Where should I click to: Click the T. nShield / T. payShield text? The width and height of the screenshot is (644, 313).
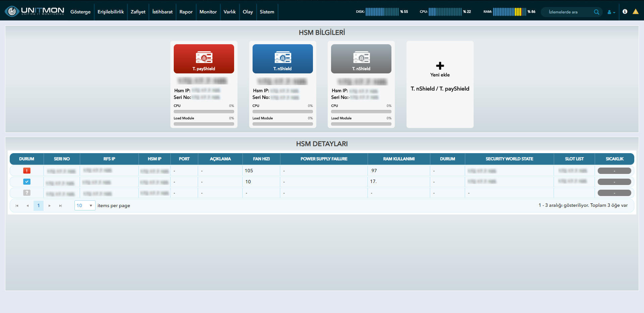440,88
